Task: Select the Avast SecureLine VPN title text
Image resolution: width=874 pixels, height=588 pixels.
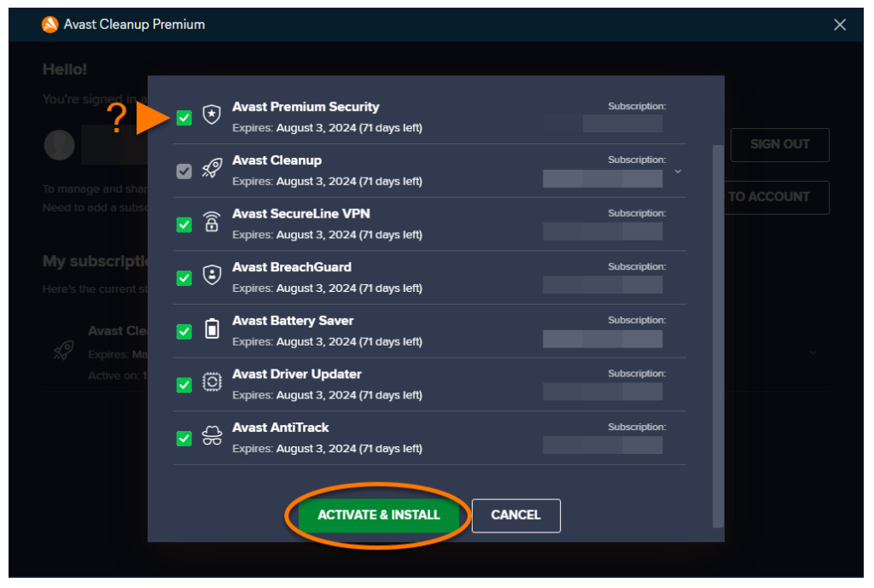Action: tap(301, 213)
